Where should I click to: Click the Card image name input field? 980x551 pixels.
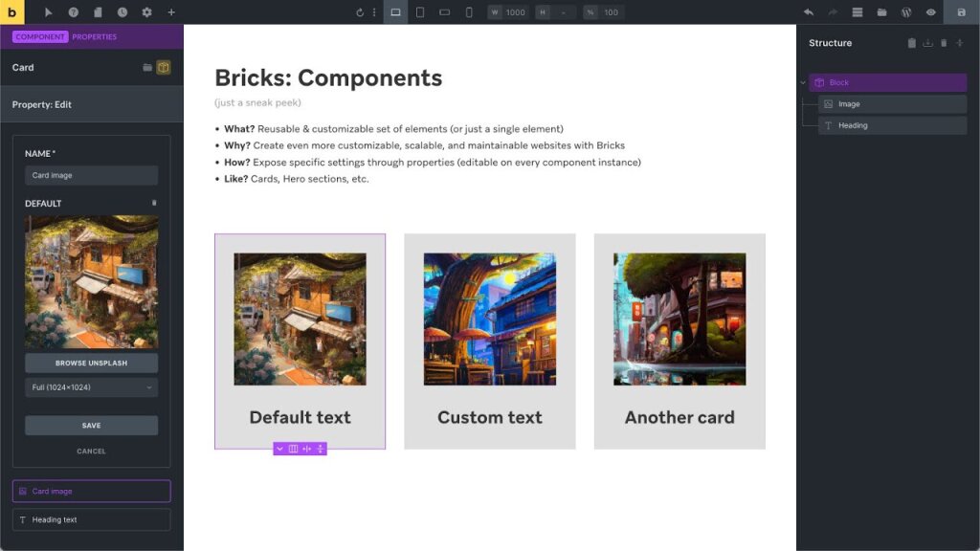click(91, 175)
